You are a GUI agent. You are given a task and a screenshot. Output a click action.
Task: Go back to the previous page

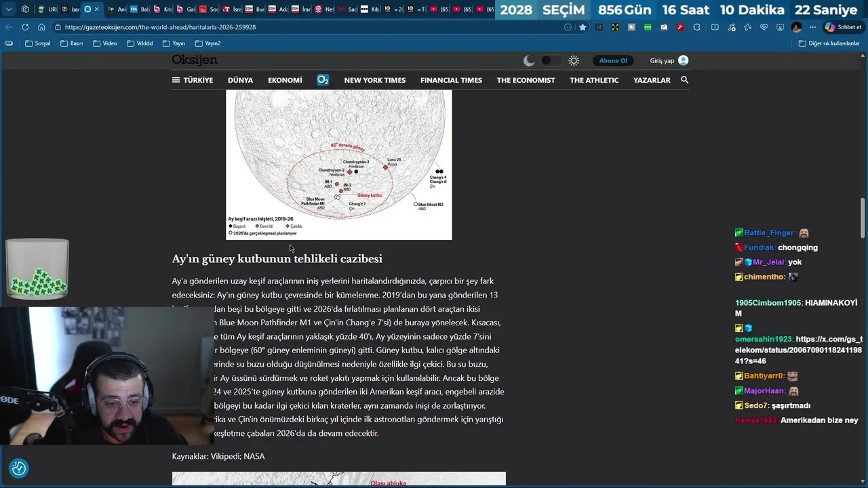point(9,27)
